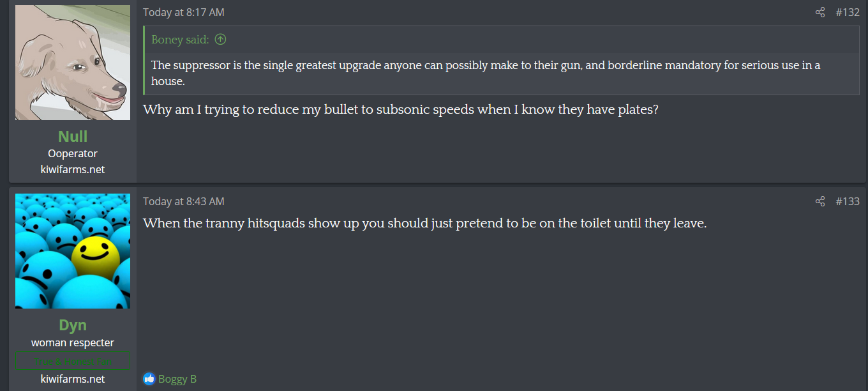Click the 'Today at 8:17 AM' timestamp

[183, 13]
